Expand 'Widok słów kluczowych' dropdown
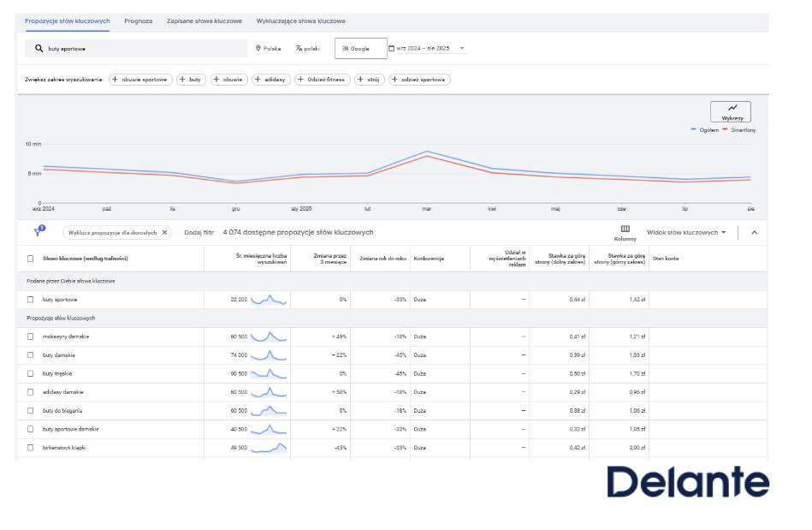Viewport: 812px width, 530px height. tap(686, 232)
